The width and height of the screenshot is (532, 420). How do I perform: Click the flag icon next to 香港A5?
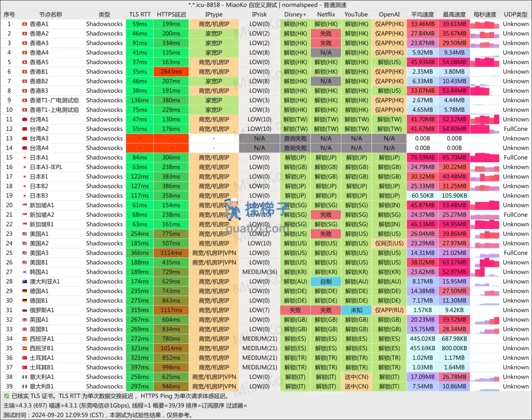[x=25, y=62]
